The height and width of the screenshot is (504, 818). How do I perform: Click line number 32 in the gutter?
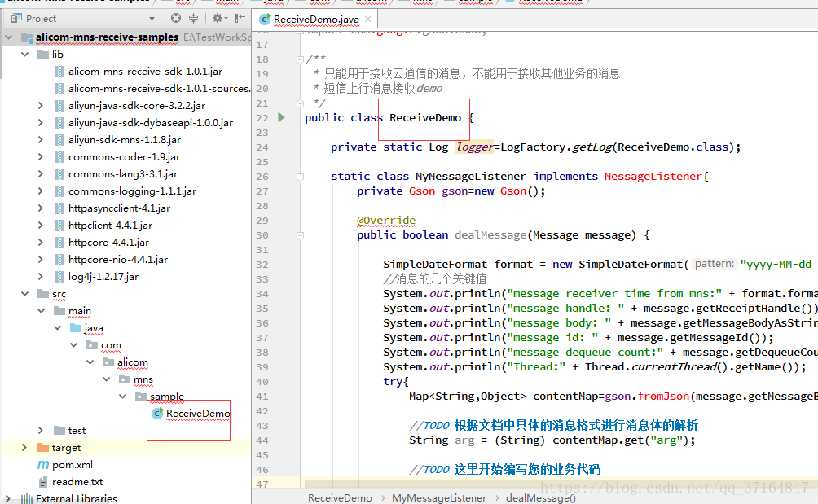point(262,265)
